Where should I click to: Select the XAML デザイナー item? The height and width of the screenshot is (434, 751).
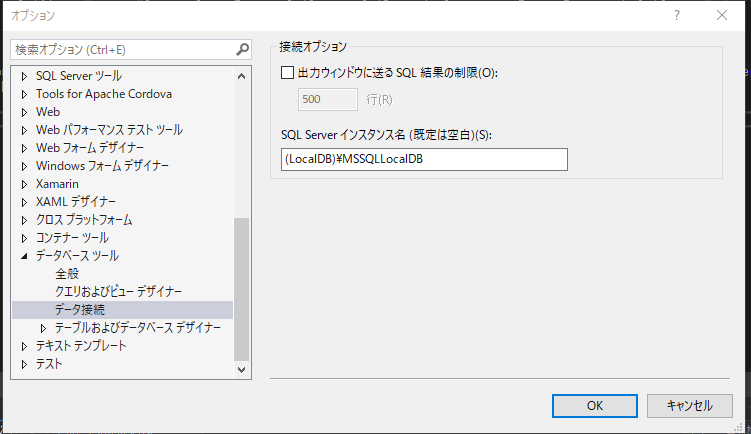tap(76, 202)
